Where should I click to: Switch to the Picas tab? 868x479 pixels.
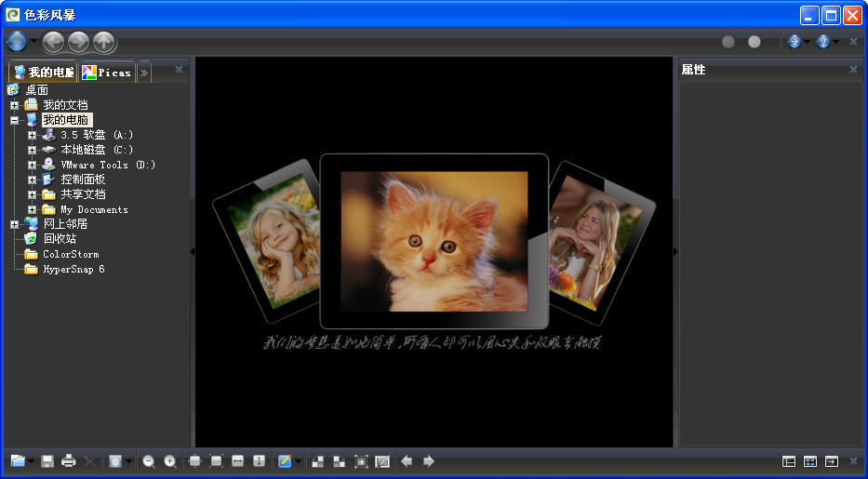pyautogui.click(x=107, y=73)
